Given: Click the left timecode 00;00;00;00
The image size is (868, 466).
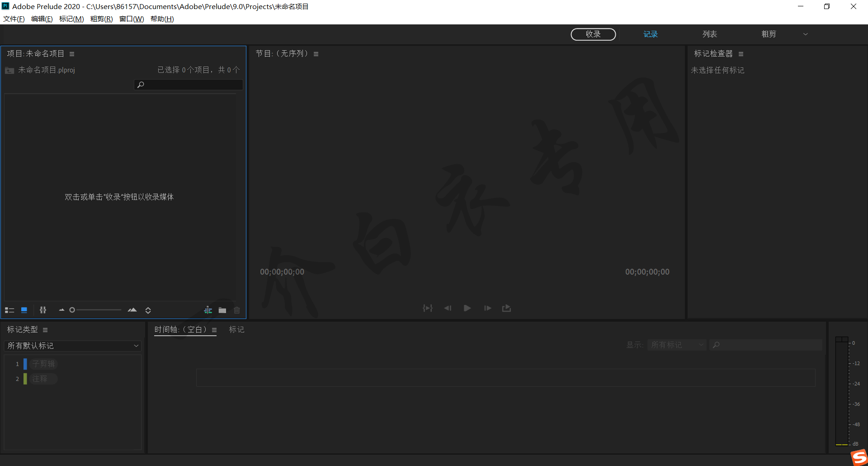Looking at the screenshot, I should click(282, 272).
